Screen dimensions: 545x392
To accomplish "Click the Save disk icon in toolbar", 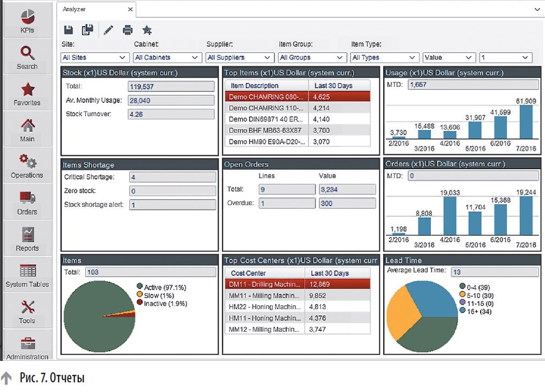I will 69,30.
